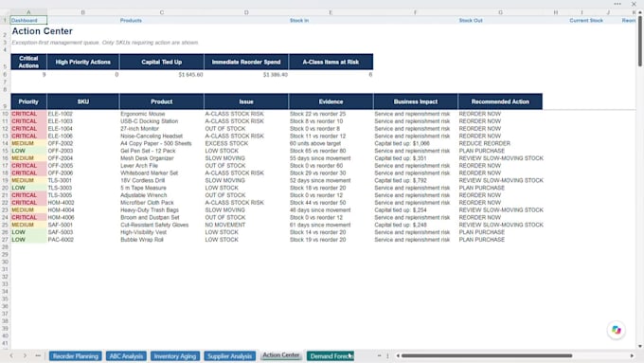Open the Copilot floating icon
644x363 pixels.
pyautogui.click(x=617, y=330)
